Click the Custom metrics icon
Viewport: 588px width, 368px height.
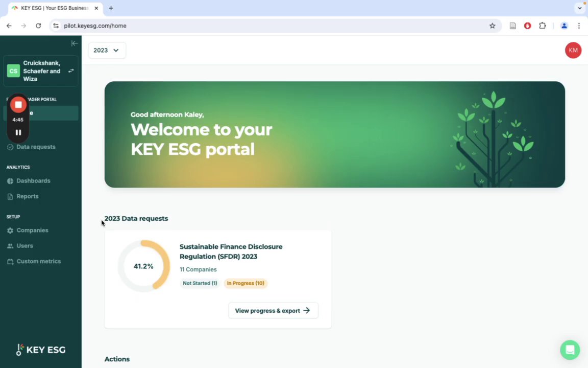click(10, 261)
